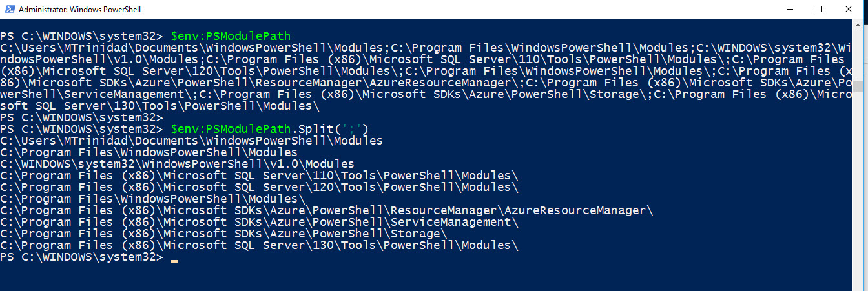
Task: Click the Azure ServiceManagement path line
Action: [259, 222]
